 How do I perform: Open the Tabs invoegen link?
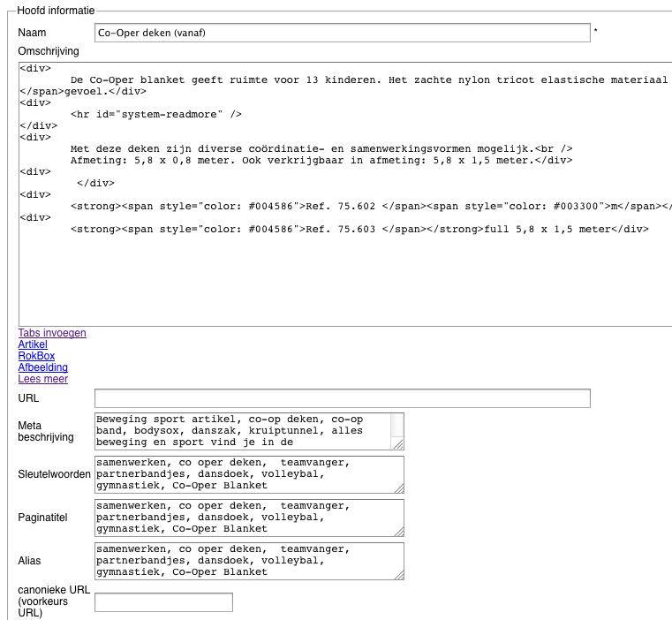pos(52,333)
